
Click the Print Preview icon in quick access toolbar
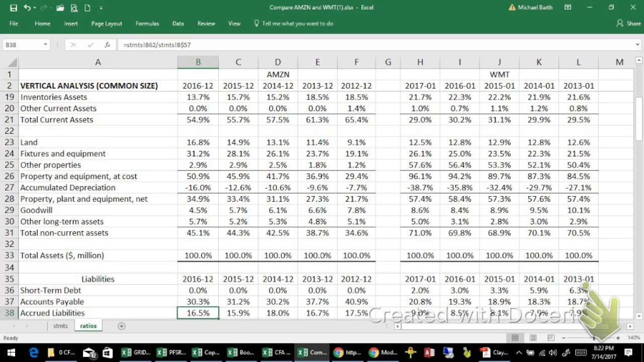pyautogui.click(x=74, y=8)
